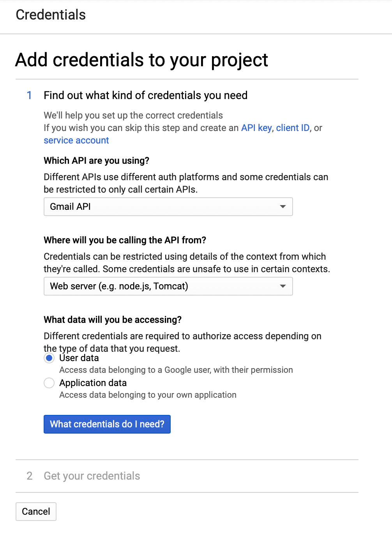392x542 pixels.
Task: Click the step 2 number indicator
Action: pos(29,476)
